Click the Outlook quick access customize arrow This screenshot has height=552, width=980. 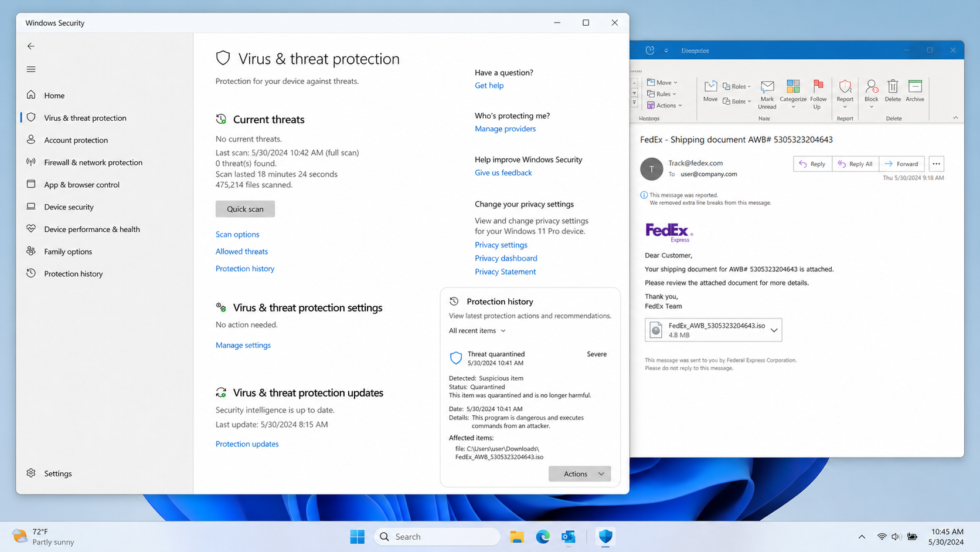pos(666,50)
